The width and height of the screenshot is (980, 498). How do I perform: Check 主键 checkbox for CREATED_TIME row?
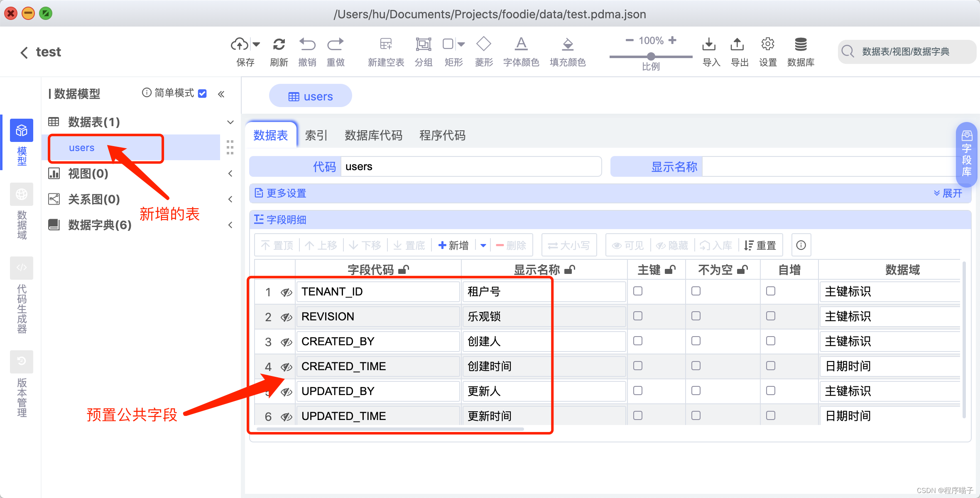pos(638,366)
